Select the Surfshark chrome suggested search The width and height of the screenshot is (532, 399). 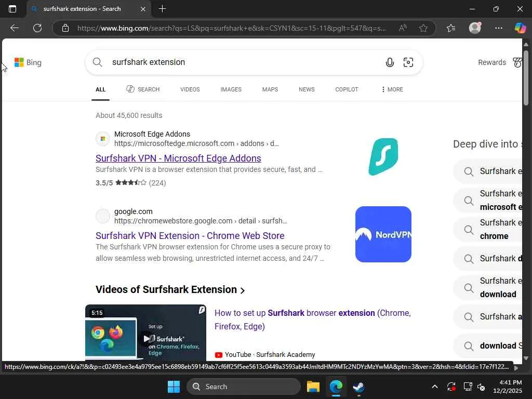coord(488,230)
